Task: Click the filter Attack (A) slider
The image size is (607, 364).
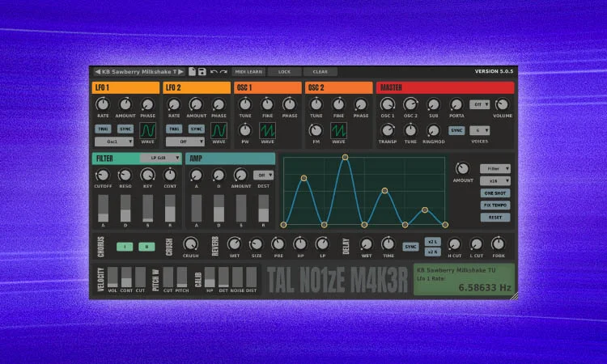Action: pyautogui.click(x=103, y=210)
